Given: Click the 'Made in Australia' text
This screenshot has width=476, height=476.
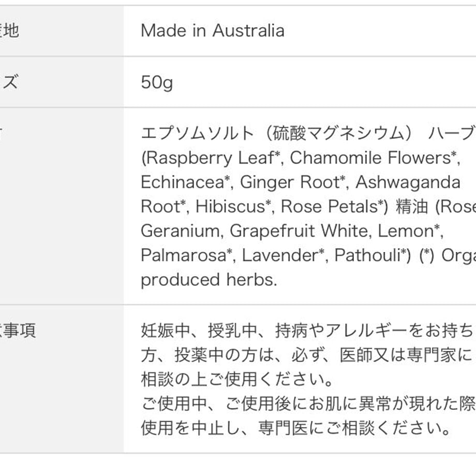Looking at the screenshot, I should click(x=213, y=31).
